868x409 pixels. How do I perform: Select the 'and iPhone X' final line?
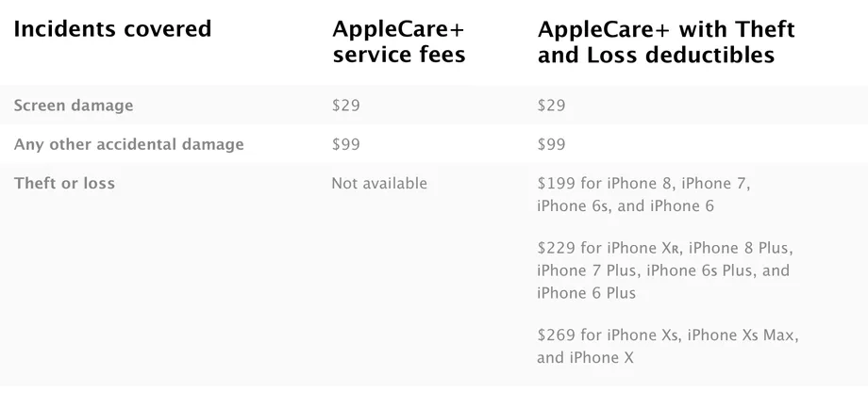click(586, 358)
